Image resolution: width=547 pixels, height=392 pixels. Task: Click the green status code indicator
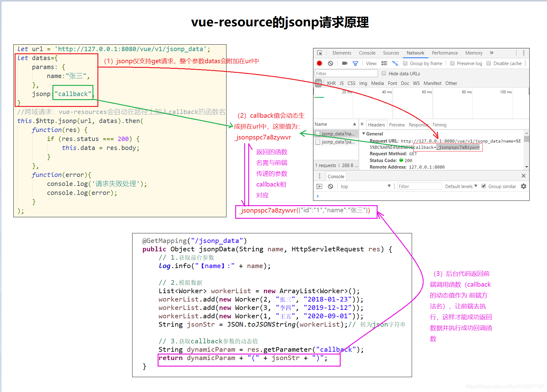(401, 160)
